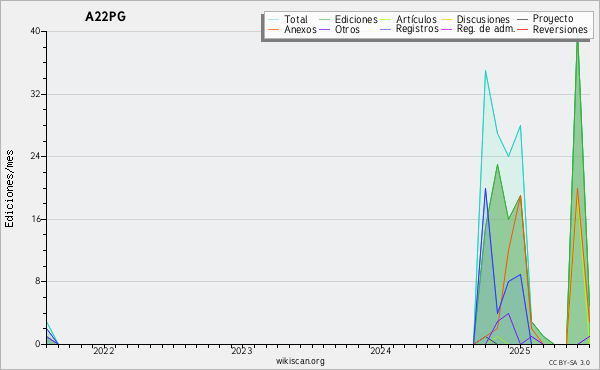This screenshot has width=600, height=370.
Task: Click the 32 y-axis value
Action: click(36, 94)
